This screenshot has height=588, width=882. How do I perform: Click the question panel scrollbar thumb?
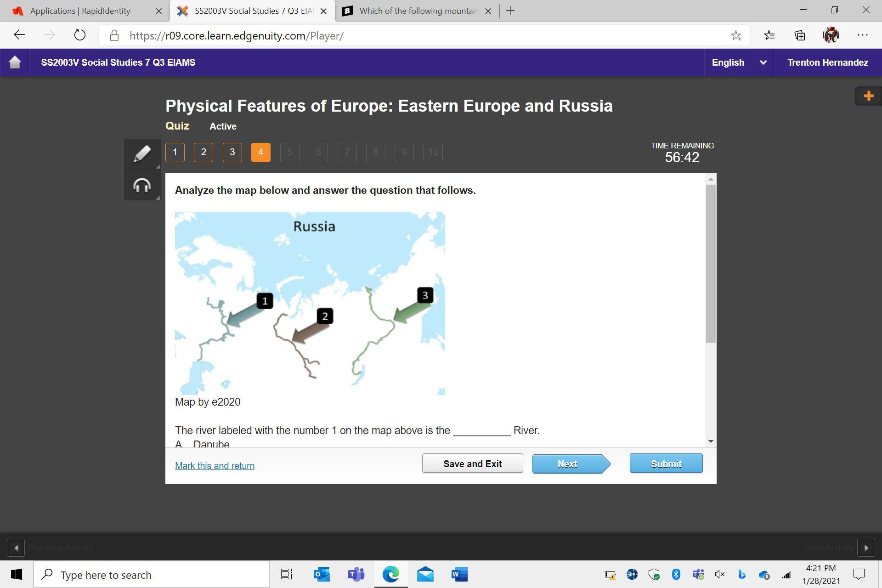pos(711,263)
